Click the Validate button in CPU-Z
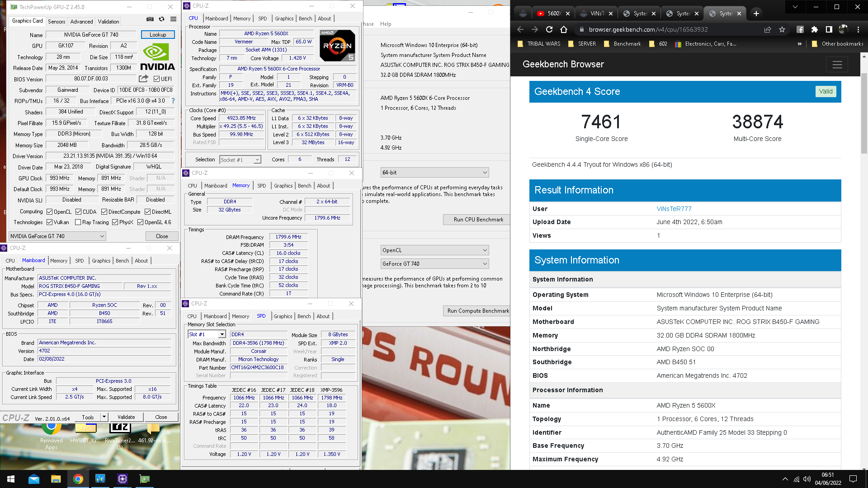This screenshot has height=488, width=868. click(126, 417)
